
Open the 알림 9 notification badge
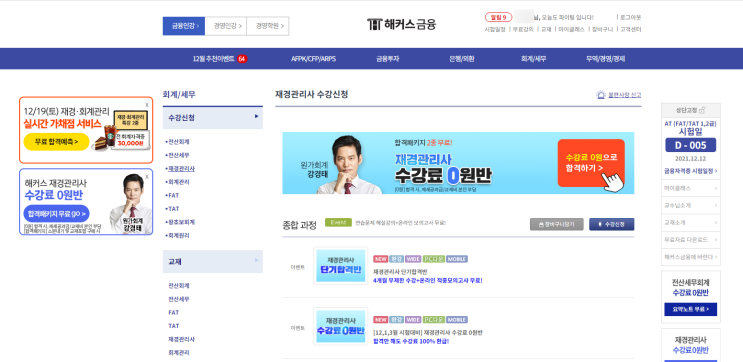click(x=498, y=18)
